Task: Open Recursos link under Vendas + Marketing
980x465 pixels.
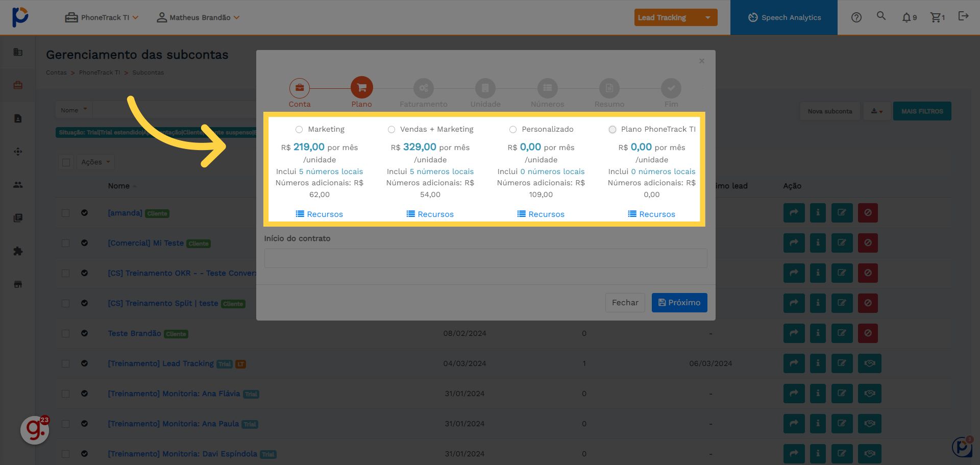Action: [430, 214]
